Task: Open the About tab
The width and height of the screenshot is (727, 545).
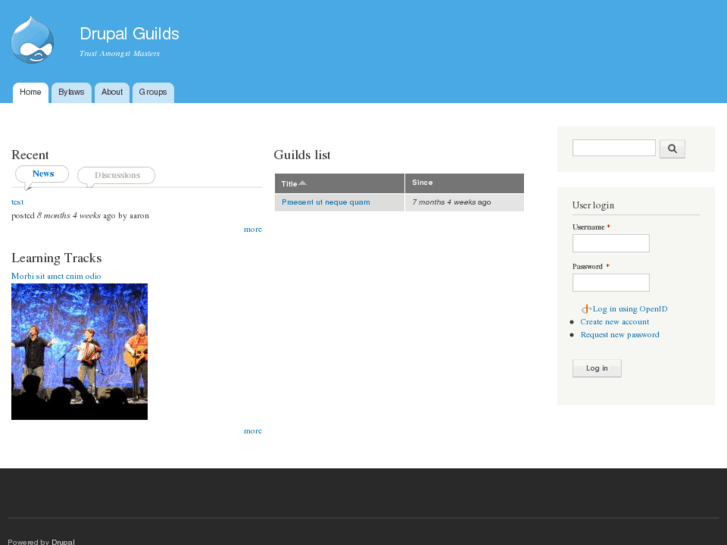Action: click(112, 92)
